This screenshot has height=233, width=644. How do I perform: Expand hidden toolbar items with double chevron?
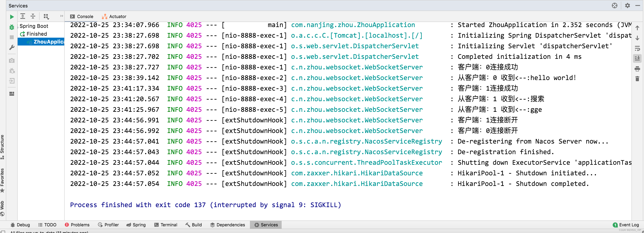[x=62, y=16]
